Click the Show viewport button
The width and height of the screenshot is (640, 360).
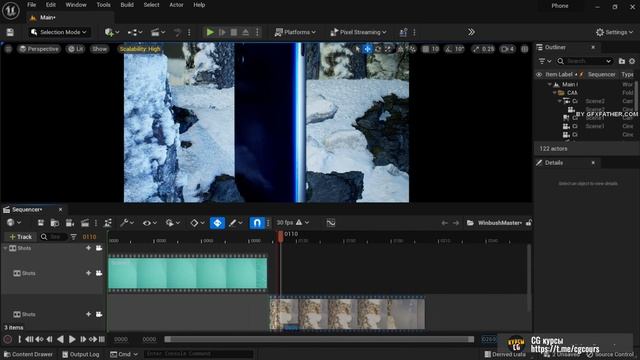(99, 49)
